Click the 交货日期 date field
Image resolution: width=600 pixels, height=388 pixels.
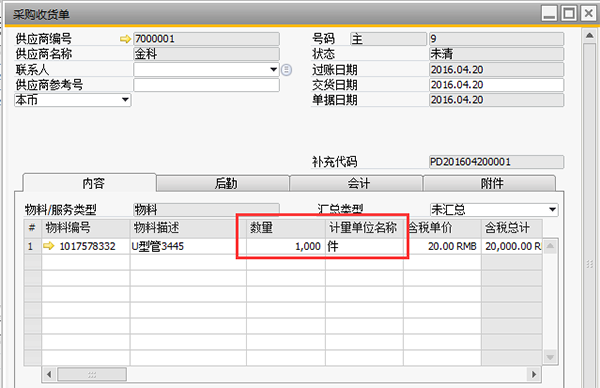pyautogui.click(x=496, y=85)
